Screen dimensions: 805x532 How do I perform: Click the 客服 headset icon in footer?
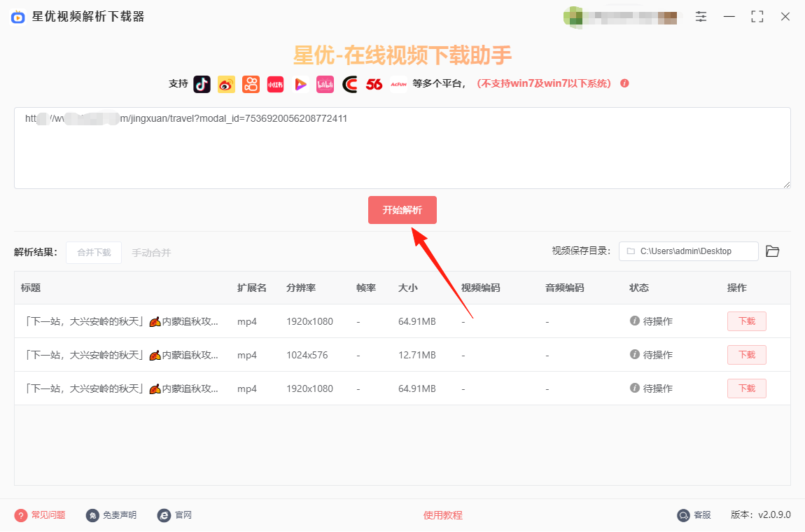[683, 515]
